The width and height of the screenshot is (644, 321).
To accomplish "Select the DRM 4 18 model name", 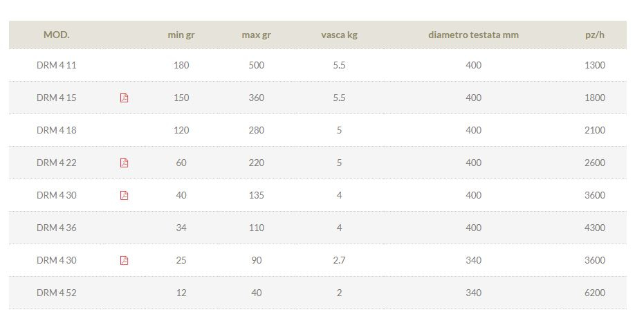I will 57,130.
